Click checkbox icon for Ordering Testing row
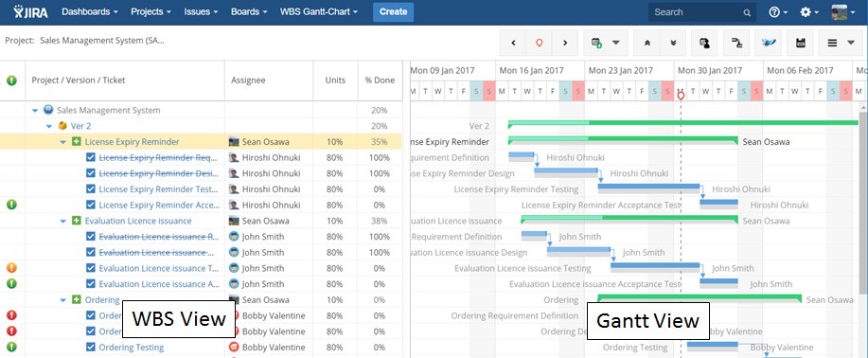 (x=91, y=348)
